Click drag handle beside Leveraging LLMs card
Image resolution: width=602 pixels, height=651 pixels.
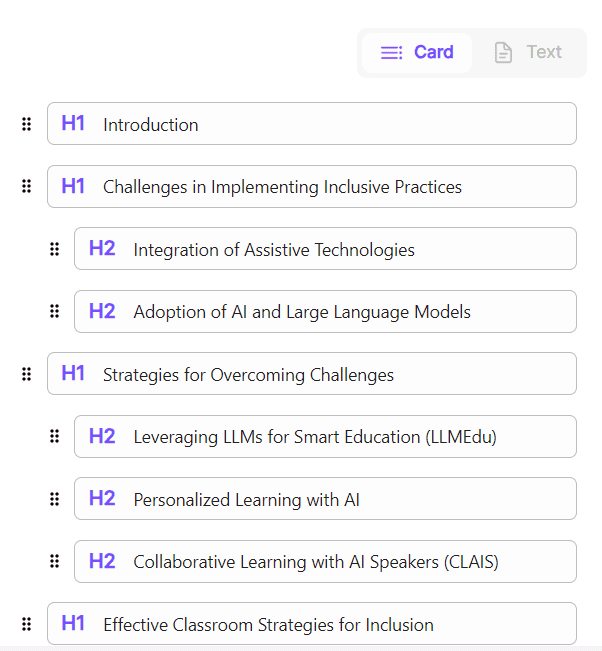pyautogui.click(x=55, y=436)
